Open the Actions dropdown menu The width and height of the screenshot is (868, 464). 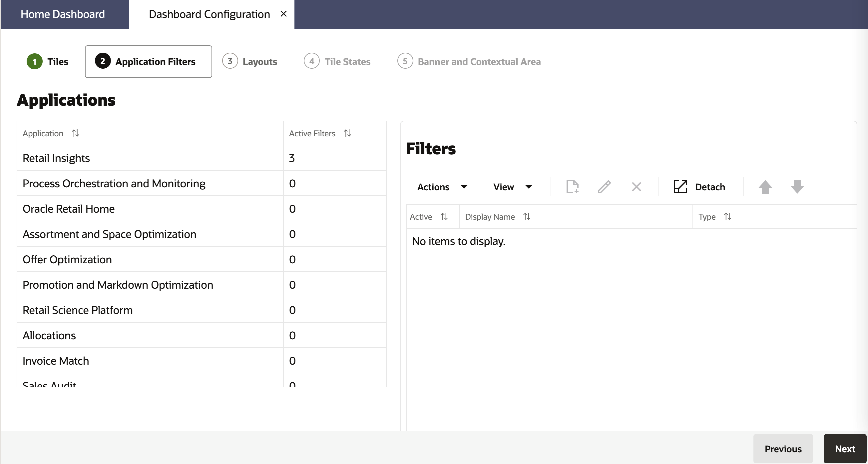pyautogui.click(x=442, y=187)
